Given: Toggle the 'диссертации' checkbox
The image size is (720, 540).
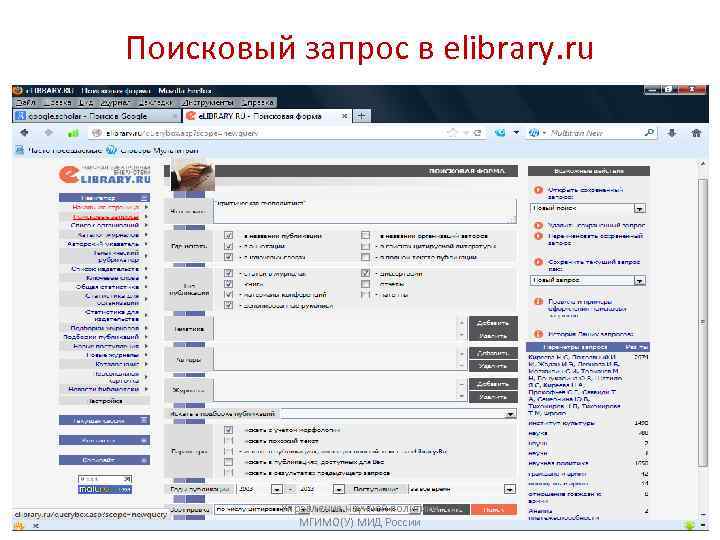Looking at the screenshot, I should 365,273.
